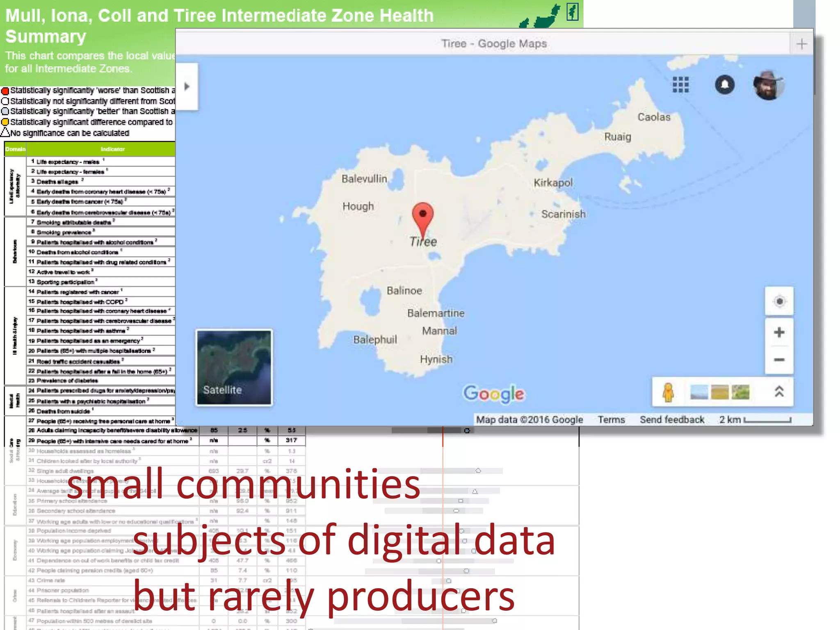Show your location with the target button

(x=779, y=301)
